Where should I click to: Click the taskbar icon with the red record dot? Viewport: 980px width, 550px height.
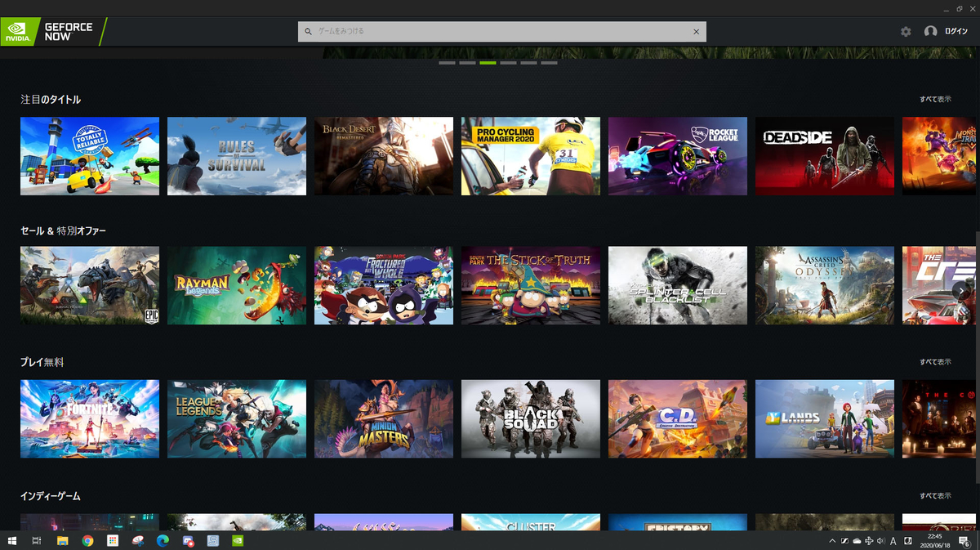pyautogui.click(x=188, y=541)
